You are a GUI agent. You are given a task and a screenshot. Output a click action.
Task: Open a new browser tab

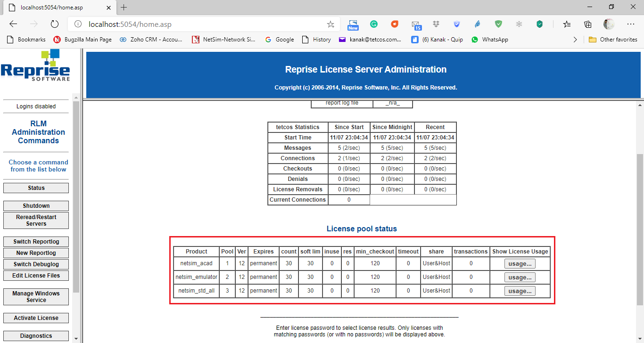(124, 8)
